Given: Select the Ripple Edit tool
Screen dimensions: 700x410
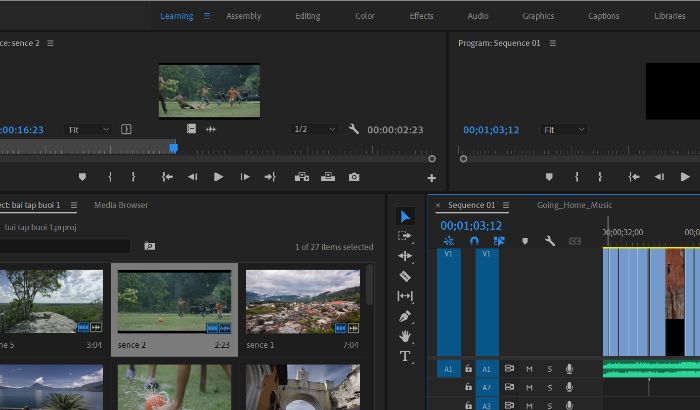Looking at the screenshot, I should (405, 256).
